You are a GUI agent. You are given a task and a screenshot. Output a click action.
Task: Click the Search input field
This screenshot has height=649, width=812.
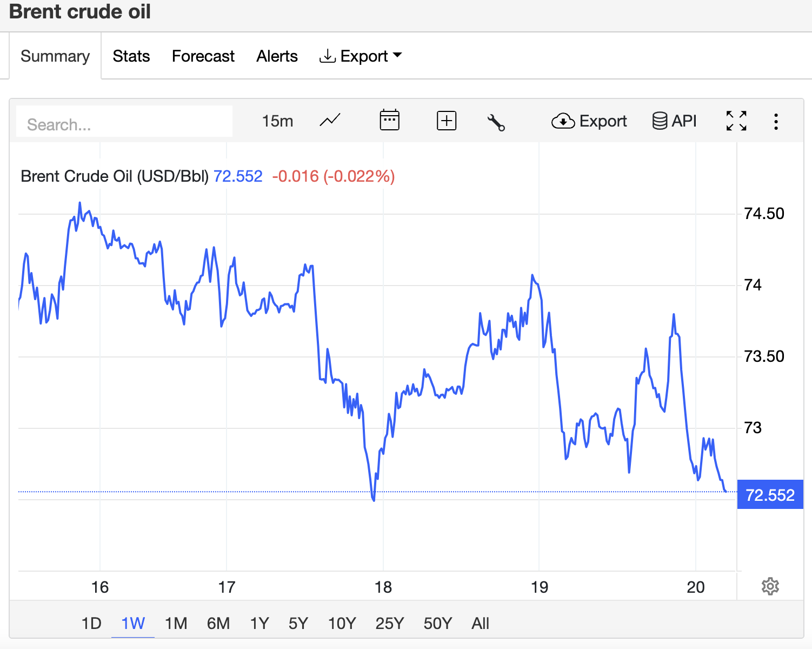click(x=124, y=121)
